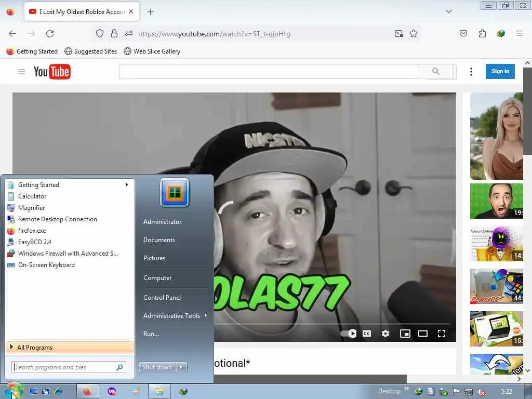
Task: Click the Firefox taskbar button
Action: click(87, 392)
